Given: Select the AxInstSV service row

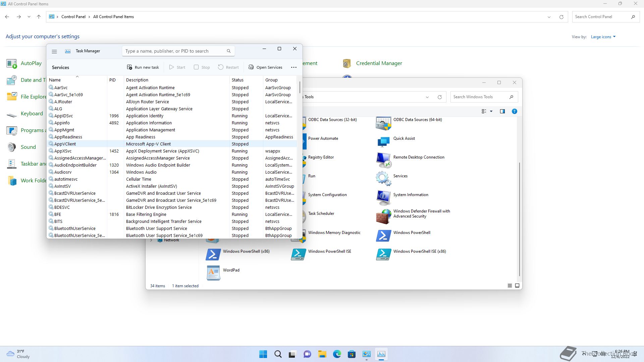Looking at the screenshot, I should pyautogui.click(x=172, y=186).
